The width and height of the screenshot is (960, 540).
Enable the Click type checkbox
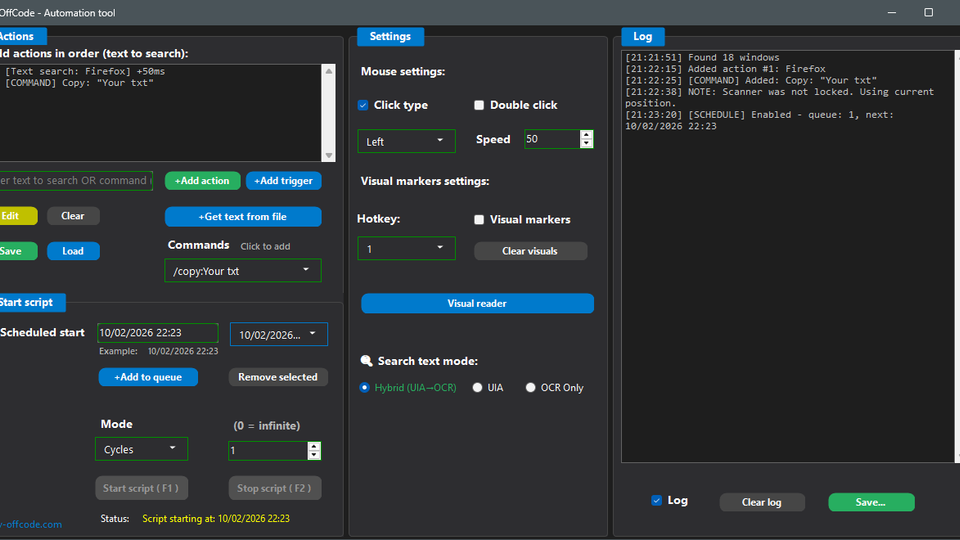363,105
